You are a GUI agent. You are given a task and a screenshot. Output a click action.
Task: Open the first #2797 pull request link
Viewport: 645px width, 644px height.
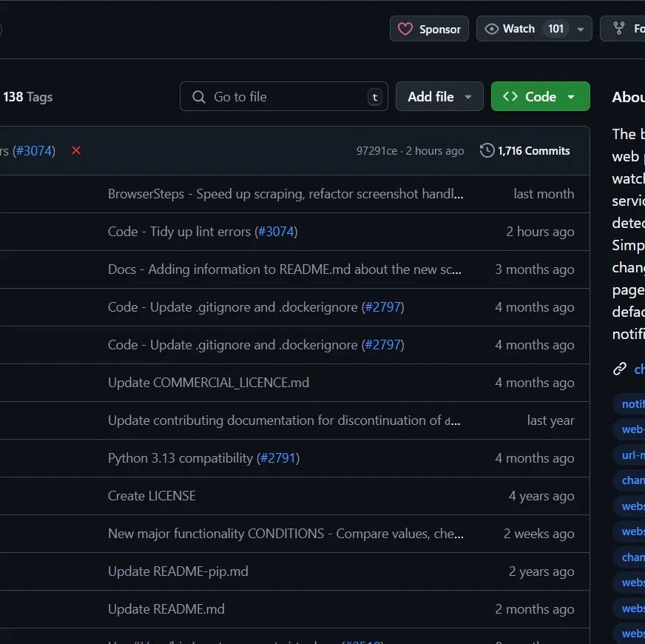[x=382, y=307]
